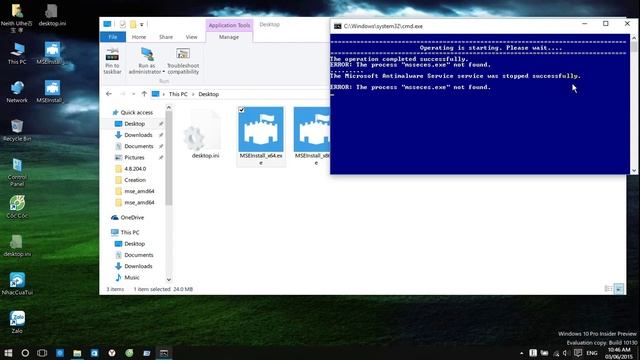Select the Zalo desktop shortcut
640x360 pixels.
tap(17, 322)
